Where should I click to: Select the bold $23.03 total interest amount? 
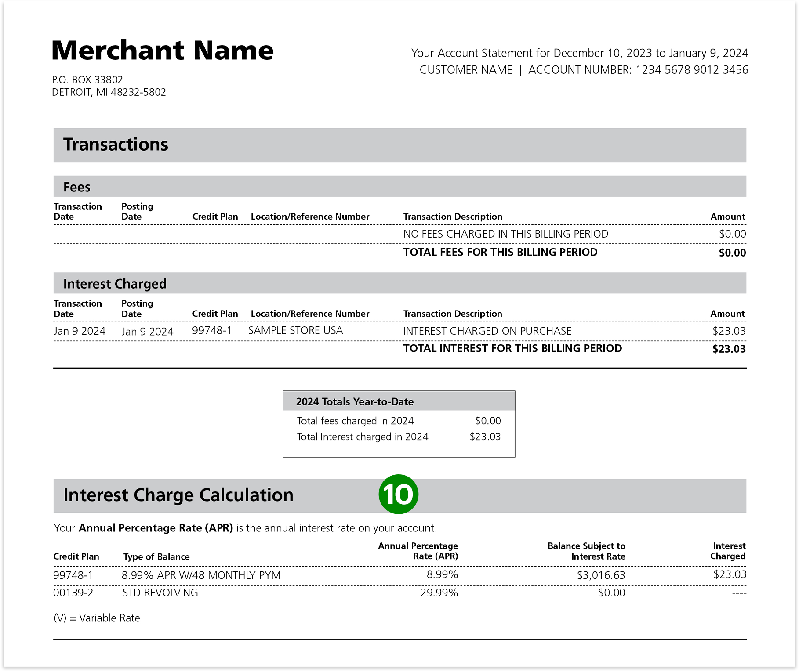click(x=729, y=349)
